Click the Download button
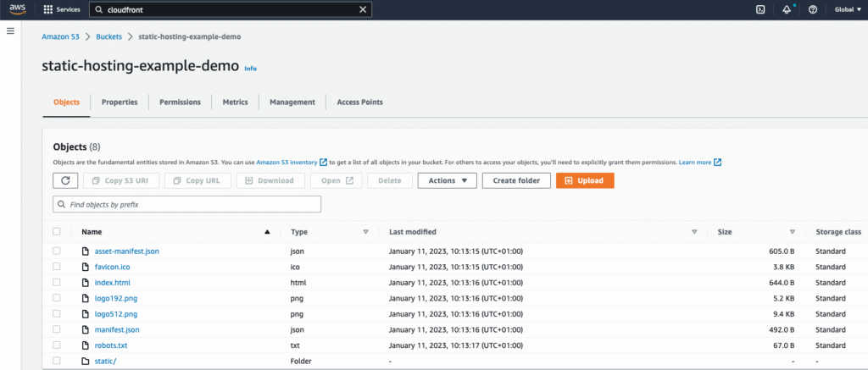The image size is (868, 370). [270, 180]
